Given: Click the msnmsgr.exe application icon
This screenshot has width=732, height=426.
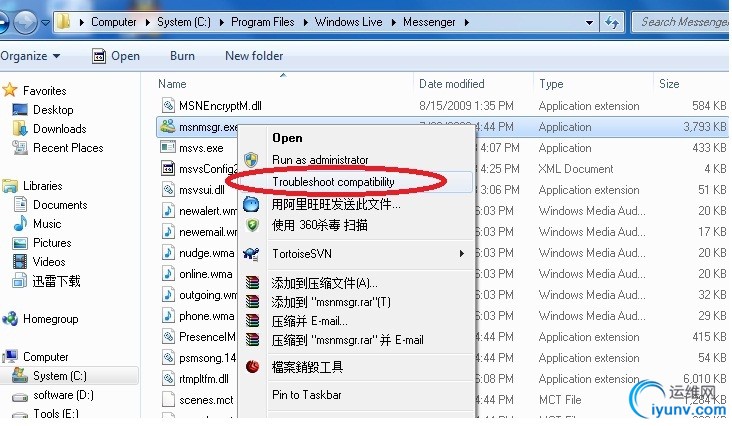Looking at the screenshot, I should (x=168, y=126).
